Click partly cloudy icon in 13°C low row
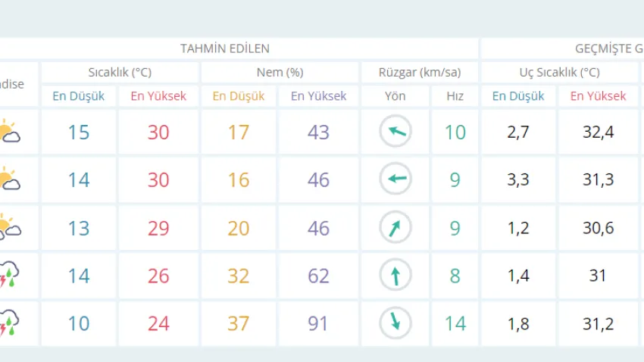Screen dimensions: 644x362 9,227
